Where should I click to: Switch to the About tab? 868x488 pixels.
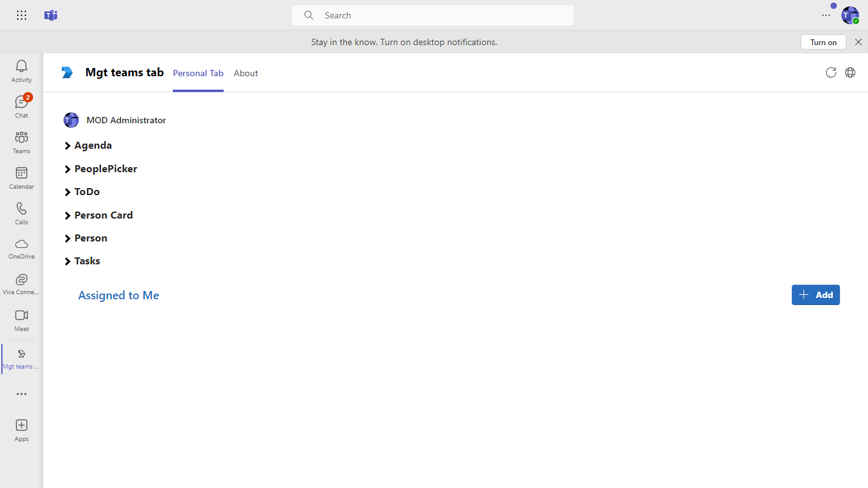click(x=246, y=73)
